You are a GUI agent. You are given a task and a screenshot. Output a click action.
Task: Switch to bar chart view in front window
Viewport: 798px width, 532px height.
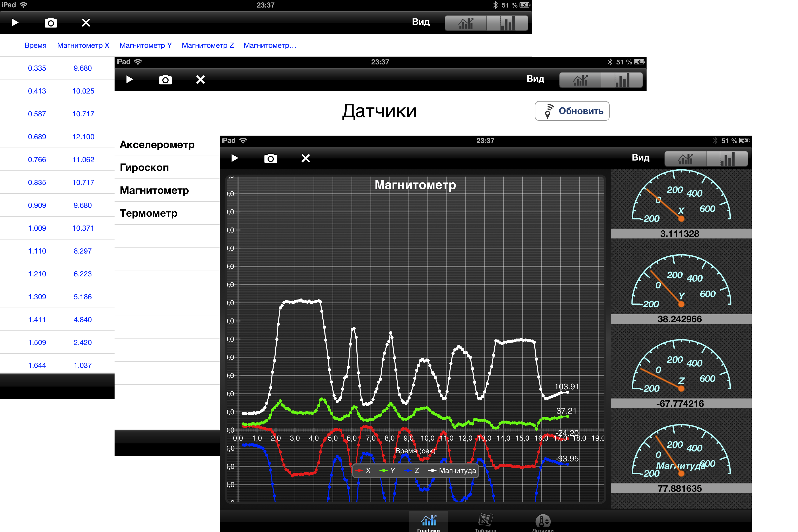pyautogui.click(x=727, y=159)
